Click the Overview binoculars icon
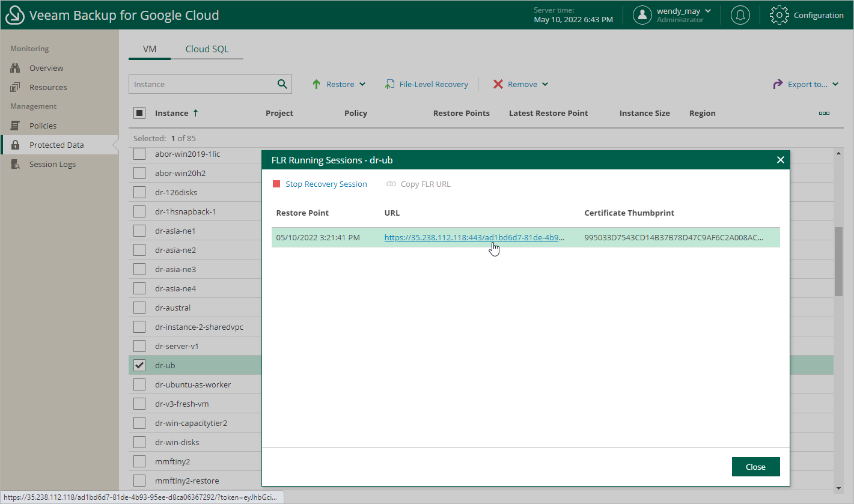Viewport: 854px width, 504px height. [x=15, y=68]
